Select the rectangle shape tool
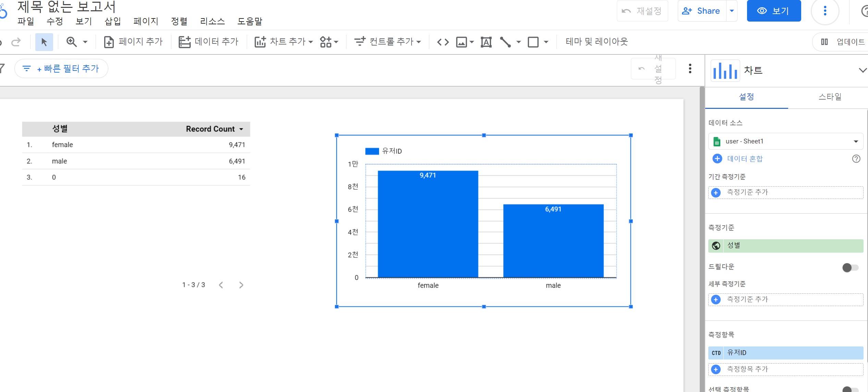 tap(533, 42)
